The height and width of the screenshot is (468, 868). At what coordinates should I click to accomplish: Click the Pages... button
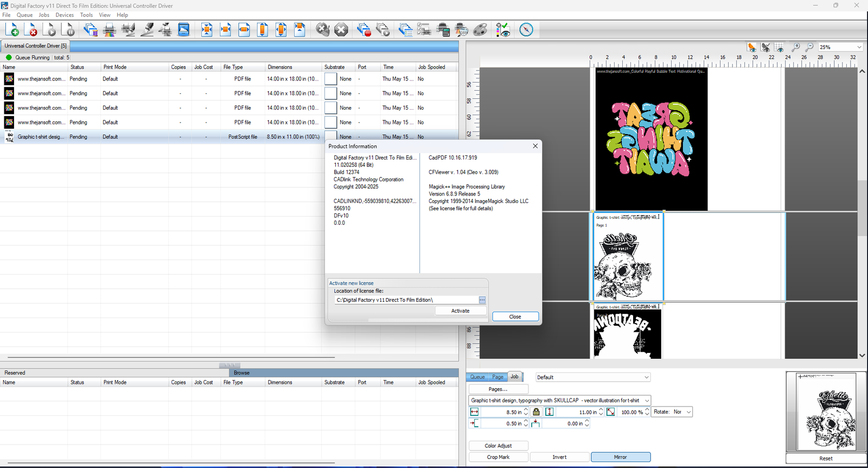click(498, 389)
